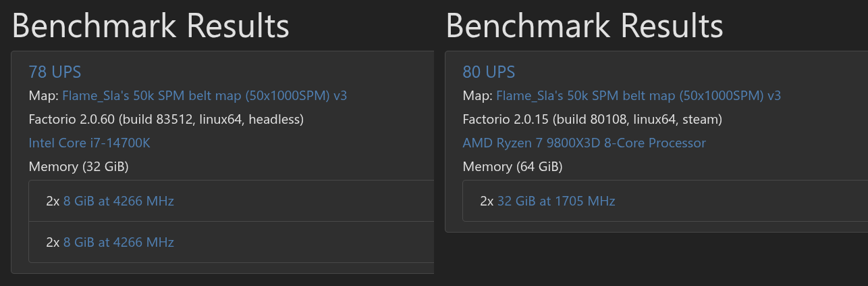
Task: Click the AMD Ryzen 7 9800X3D link
Action: point(584,143)
